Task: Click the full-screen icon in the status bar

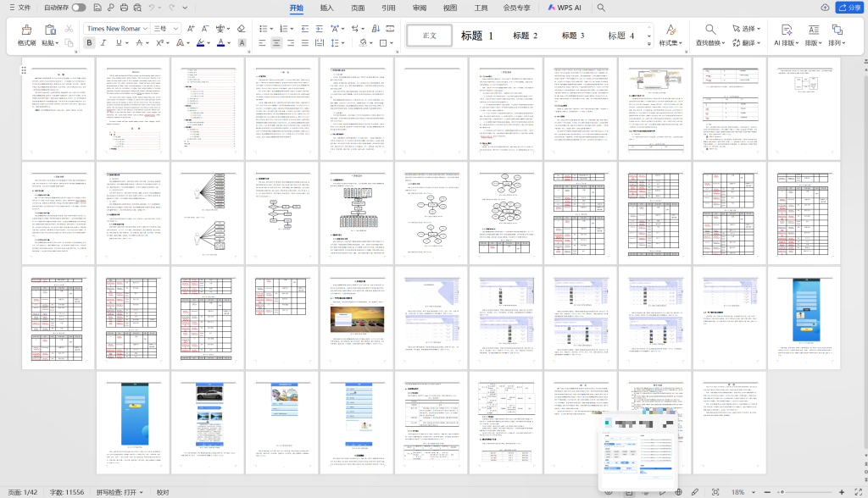Action: coord(859,492)
